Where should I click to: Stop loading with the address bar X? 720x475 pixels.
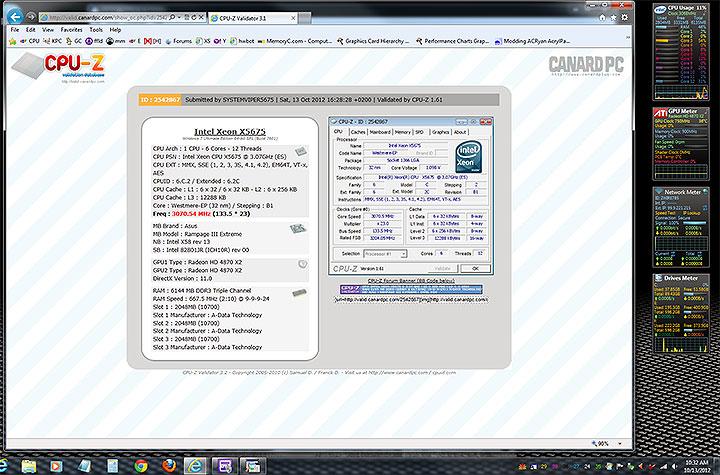[x=201, y=17]
